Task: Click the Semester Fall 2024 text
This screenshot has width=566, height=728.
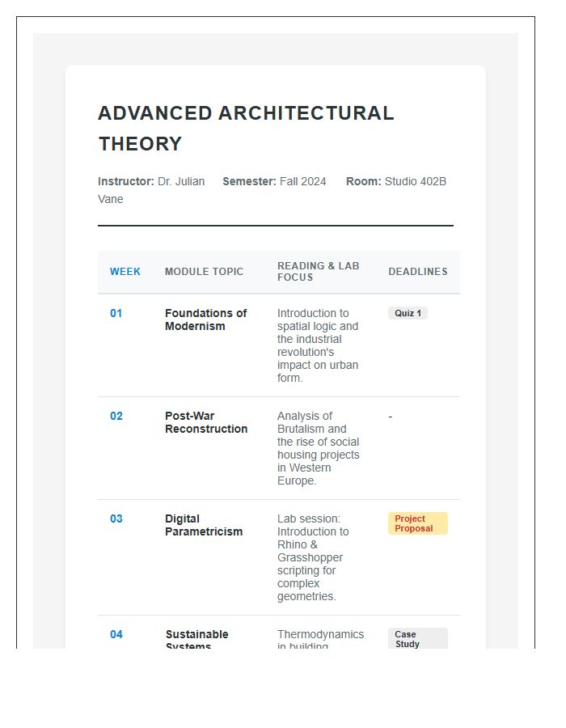Action: [274, 181]
